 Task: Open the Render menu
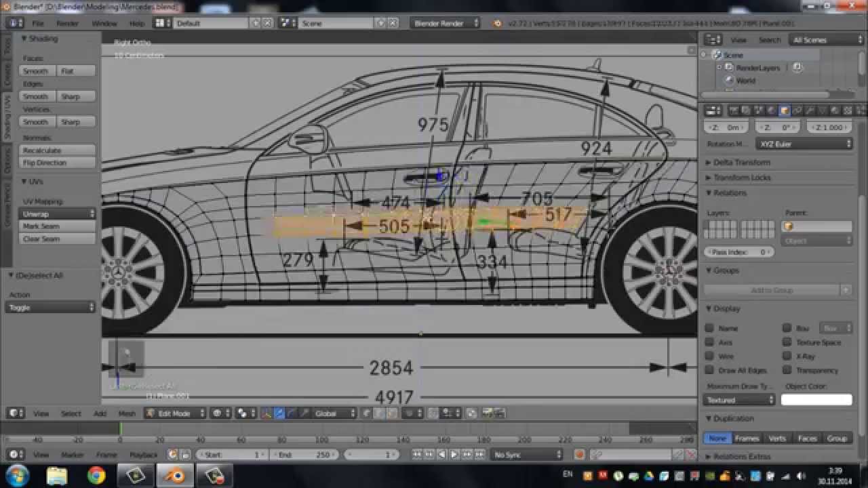tap(67, 23)
